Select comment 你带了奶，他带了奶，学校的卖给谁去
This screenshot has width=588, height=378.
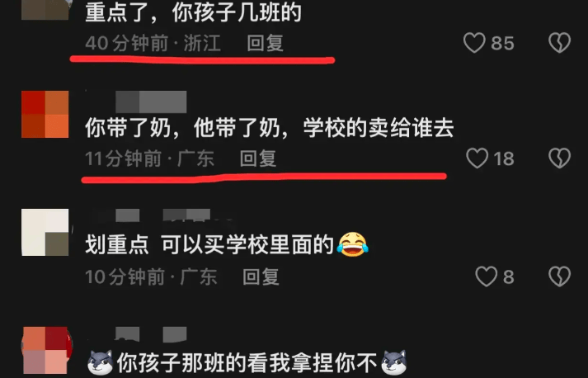tap(269, 128)
